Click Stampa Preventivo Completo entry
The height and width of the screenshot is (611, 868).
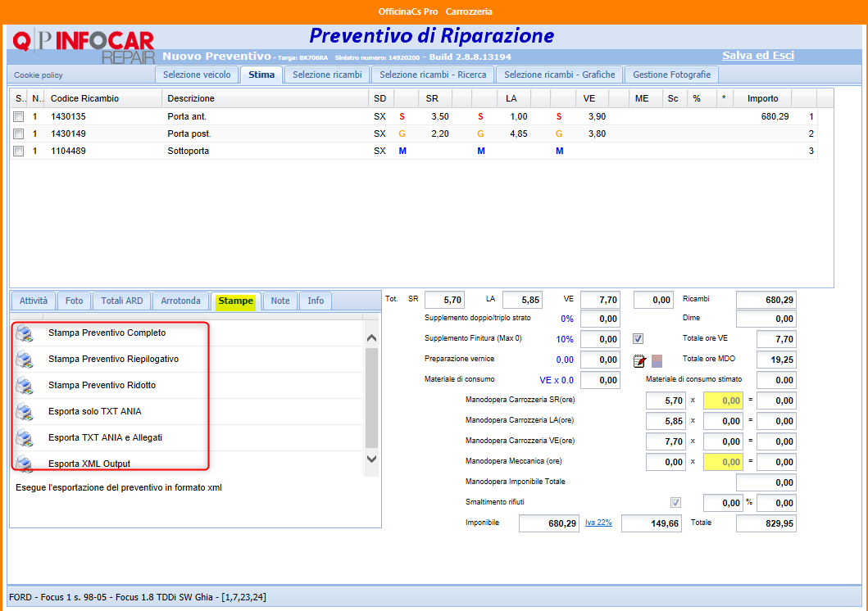(x=107, y=333)
